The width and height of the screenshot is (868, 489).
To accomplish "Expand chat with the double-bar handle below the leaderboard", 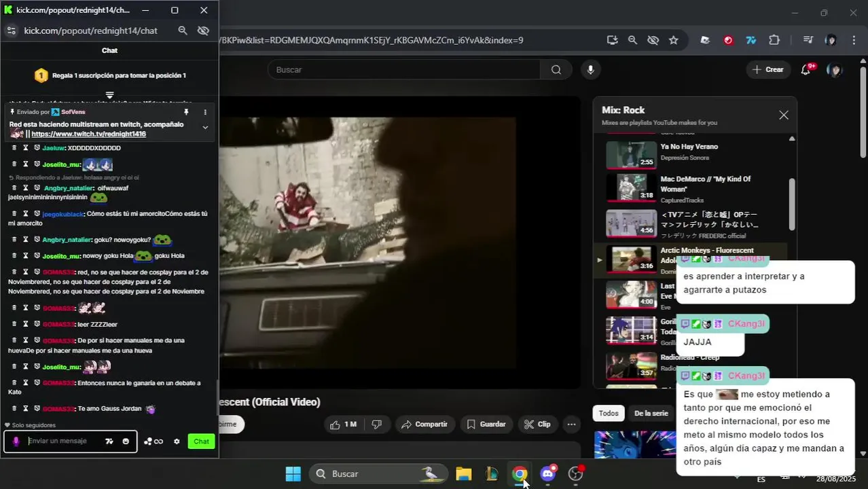I will [x=109, y=95].
